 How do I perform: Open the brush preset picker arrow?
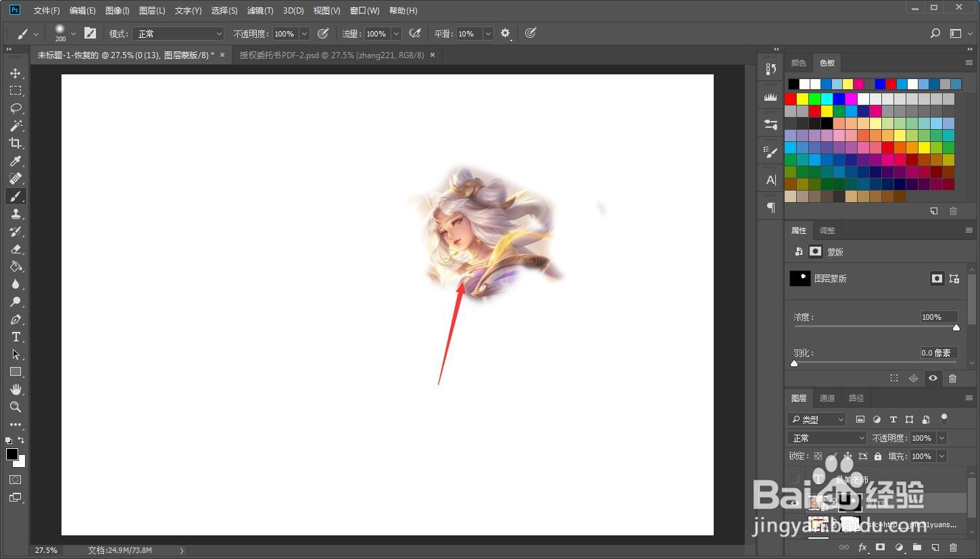pyautogui.click(x=73, y=34)
